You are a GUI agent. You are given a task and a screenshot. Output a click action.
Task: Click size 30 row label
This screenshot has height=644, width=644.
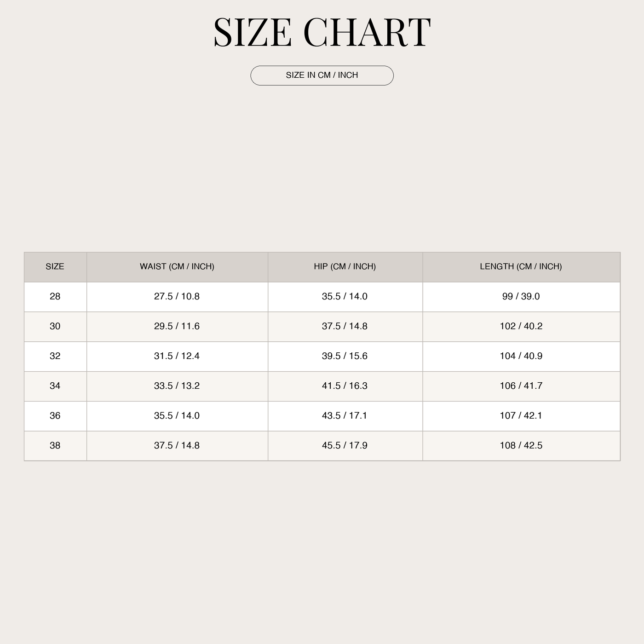55,326
